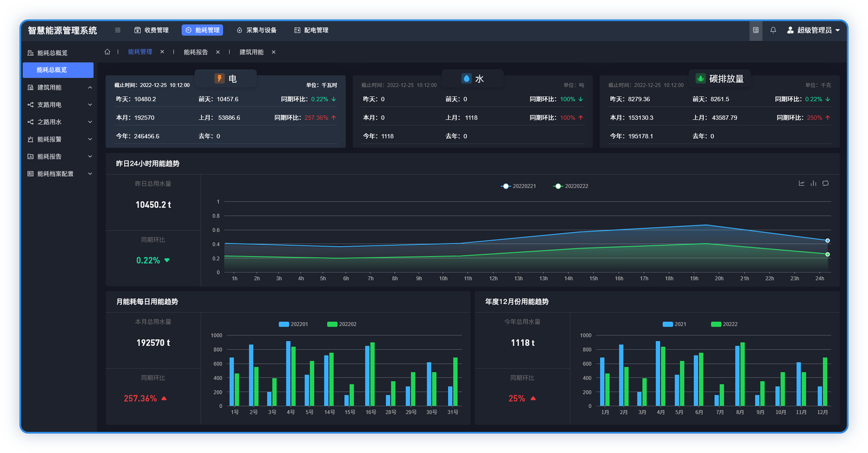Image resolution: width=868 pixels, height=453 pixels.
Task: Toggle the 202202 bar legend
Action: coord(342,324)
